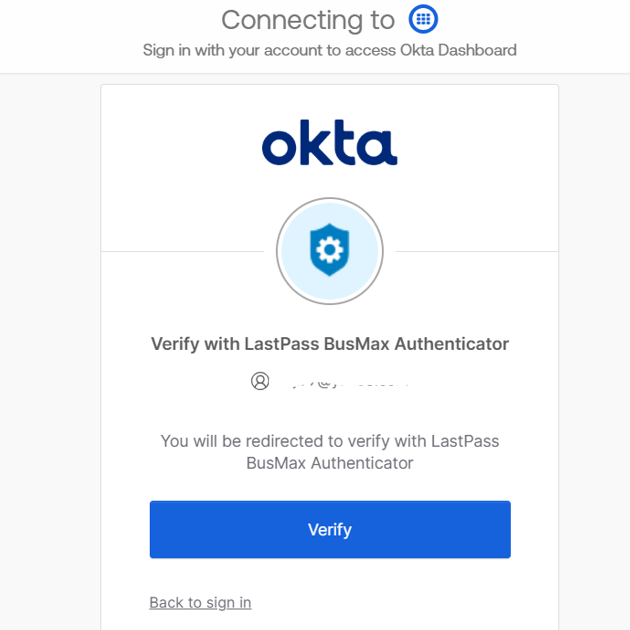Click the grey page background left of the card
Image resolution: width=630 pixels, height=630 pixels.
tap(50, 350)
